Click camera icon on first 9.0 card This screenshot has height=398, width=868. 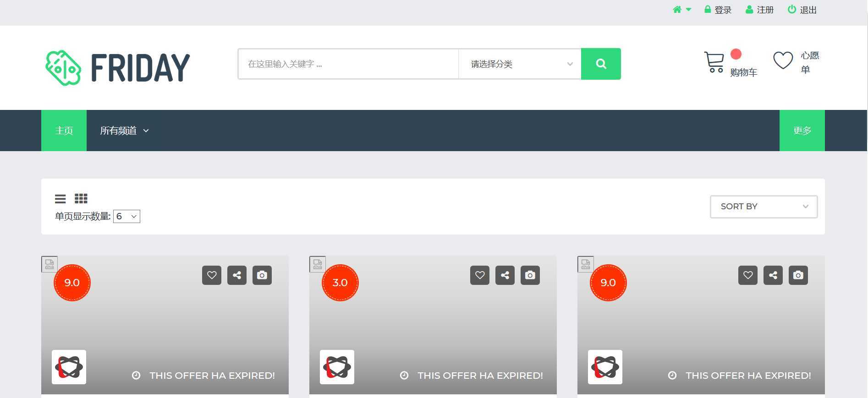pyautogui.click(x=262, y=275)
